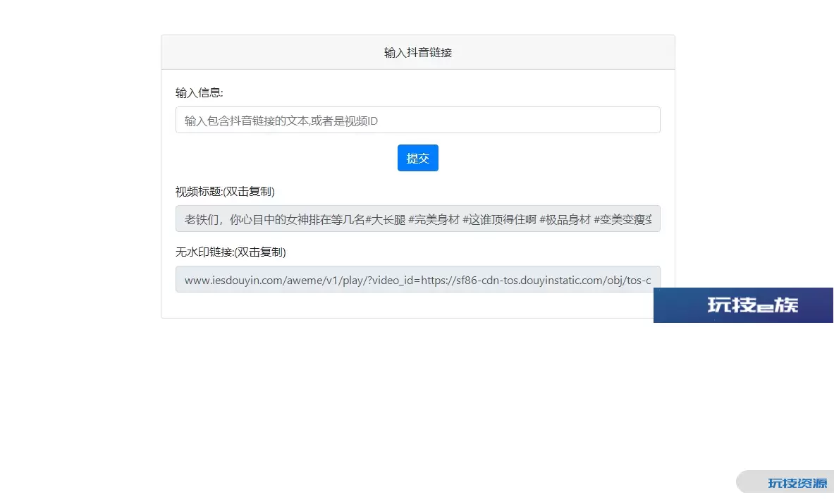This screenshot has height=504, width=834.
Task: Open the 玩技e族 blue banner
Action: (743, 305)
